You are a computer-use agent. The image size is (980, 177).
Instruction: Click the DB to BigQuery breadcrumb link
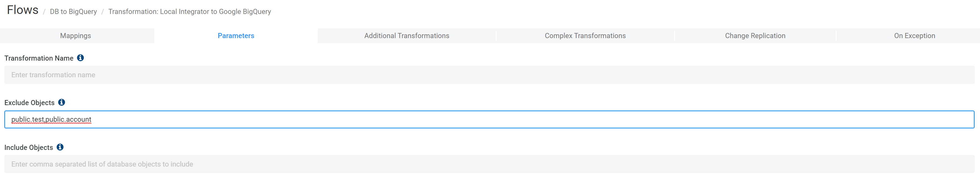point(73,12)
